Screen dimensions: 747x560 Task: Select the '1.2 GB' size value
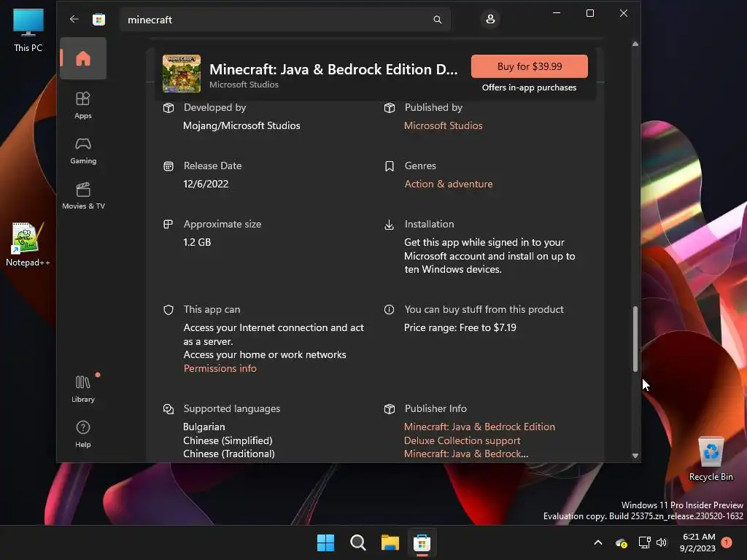tap(197, 242)
